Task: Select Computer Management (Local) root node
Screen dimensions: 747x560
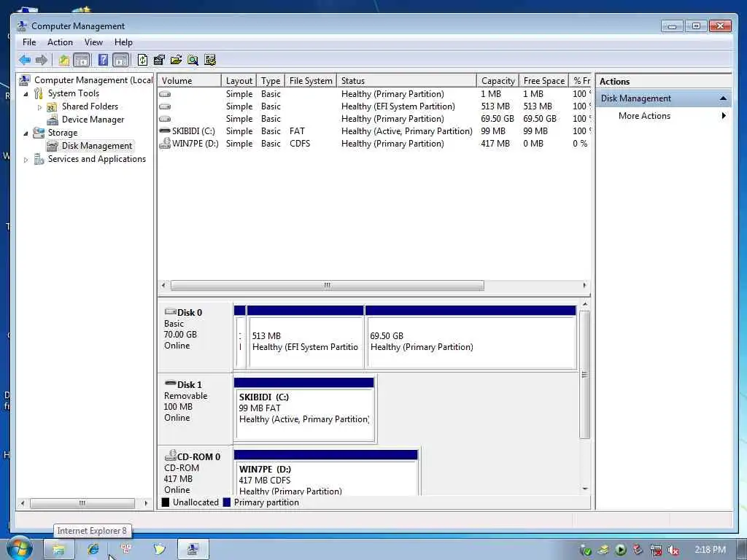Action: [93, 80]
